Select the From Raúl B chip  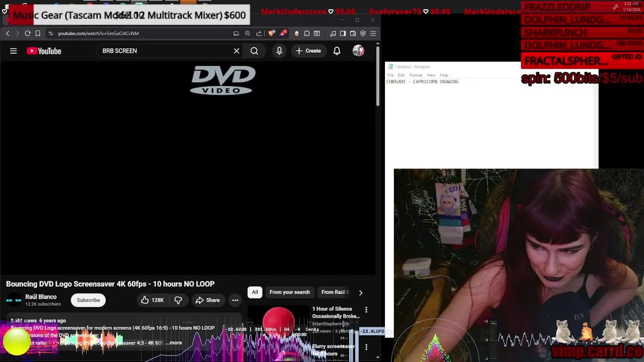(335, 292)
